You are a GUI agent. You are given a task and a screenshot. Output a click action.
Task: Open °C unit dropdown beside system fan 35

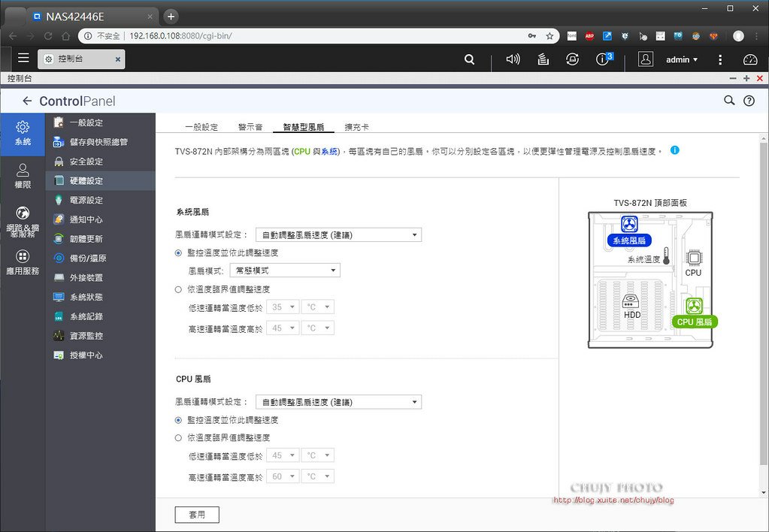point(318,307)
